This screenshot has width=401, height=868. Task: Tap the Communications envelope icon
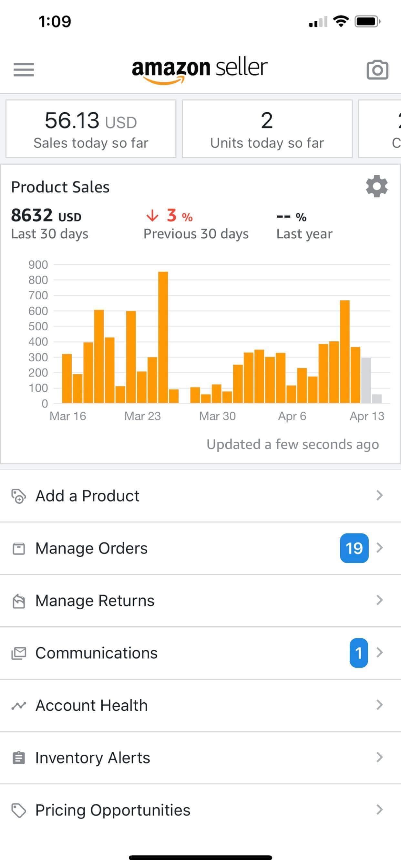(18, 653)
